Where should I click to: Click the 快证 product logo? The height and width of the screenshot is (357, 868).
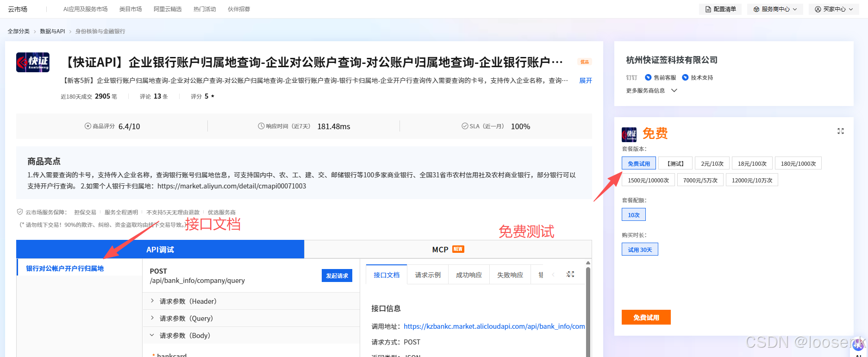(33, 62)
